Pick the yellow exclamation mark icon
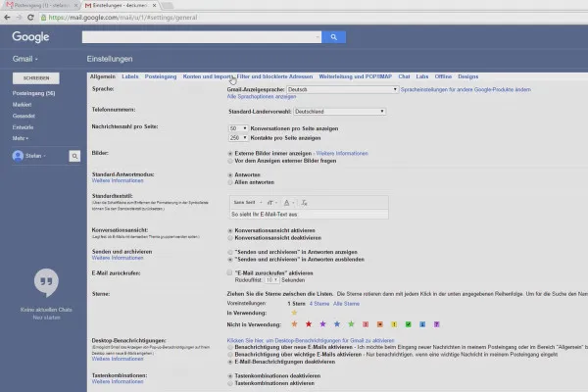The height and width of the screenshot is (392, 588). [394, 324]
